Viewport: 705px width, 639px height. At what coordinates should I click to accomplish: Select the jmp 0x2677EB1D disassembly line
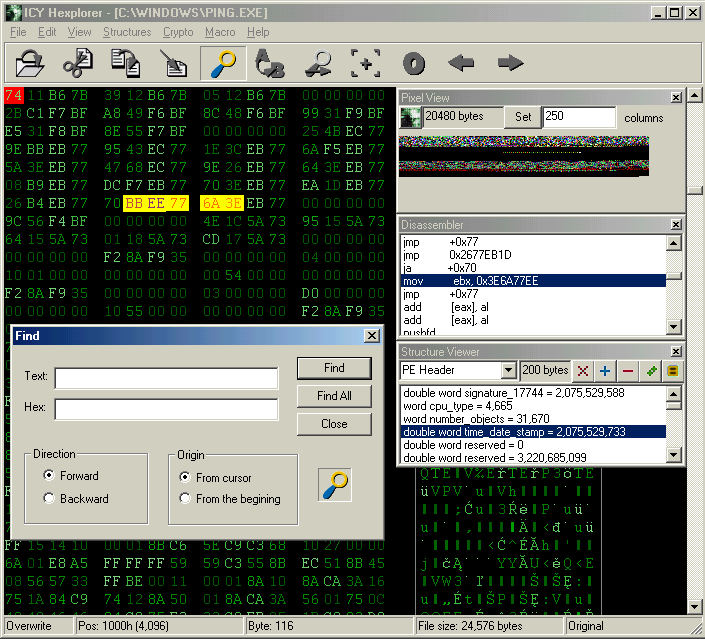point(533,255)
